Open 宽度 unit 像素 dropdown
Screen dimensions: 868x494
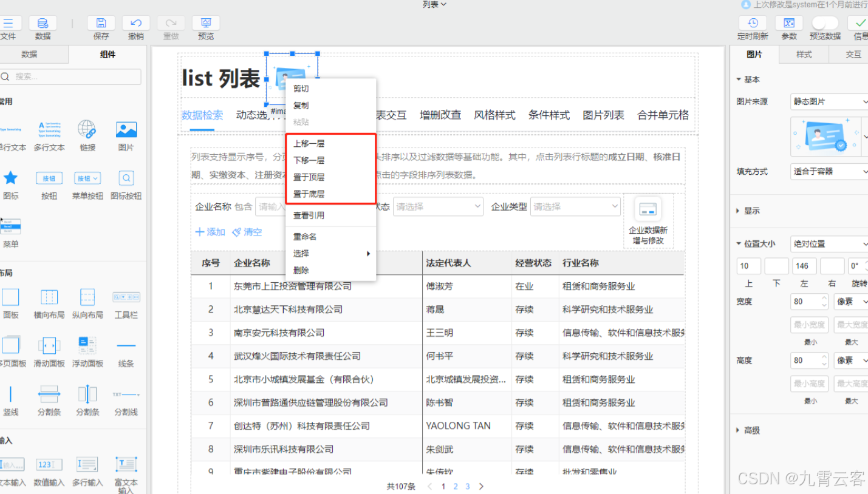point(850,301)
